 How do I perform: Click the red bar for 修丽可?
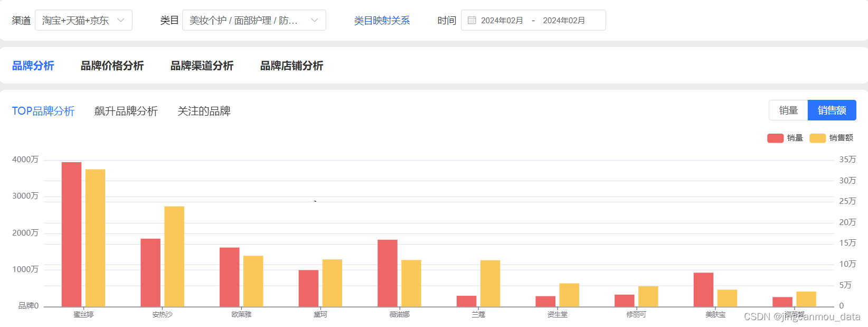[x=625, y=301]
